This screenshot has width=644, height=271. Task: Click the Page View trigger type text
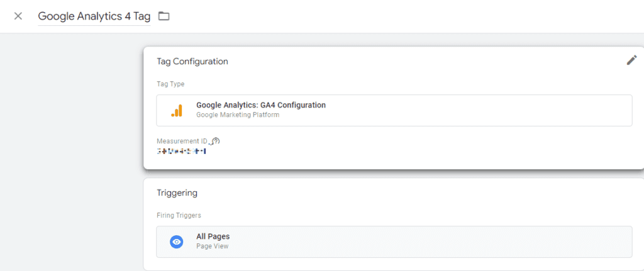(x=213, y=246)
